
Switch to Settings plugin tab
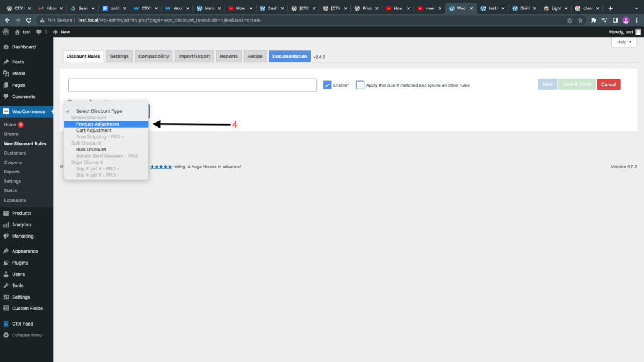[119, 56]
